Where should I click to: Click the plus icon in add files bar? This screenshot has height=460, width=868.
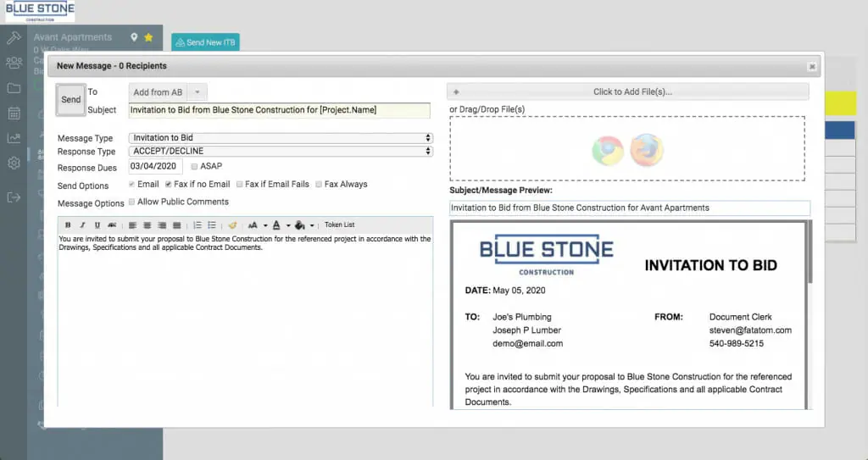click(x=456, y=91)
